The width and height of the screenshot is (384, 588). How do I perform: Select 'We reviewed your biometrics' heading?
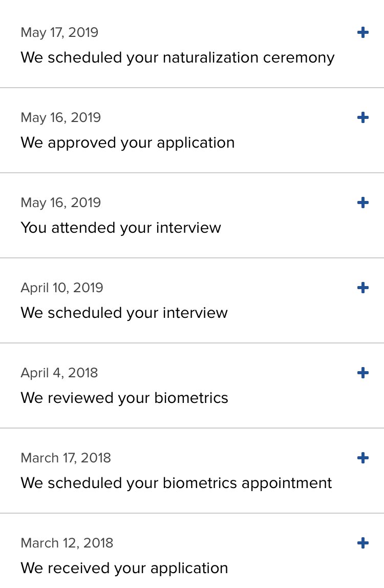pos(124,398)
